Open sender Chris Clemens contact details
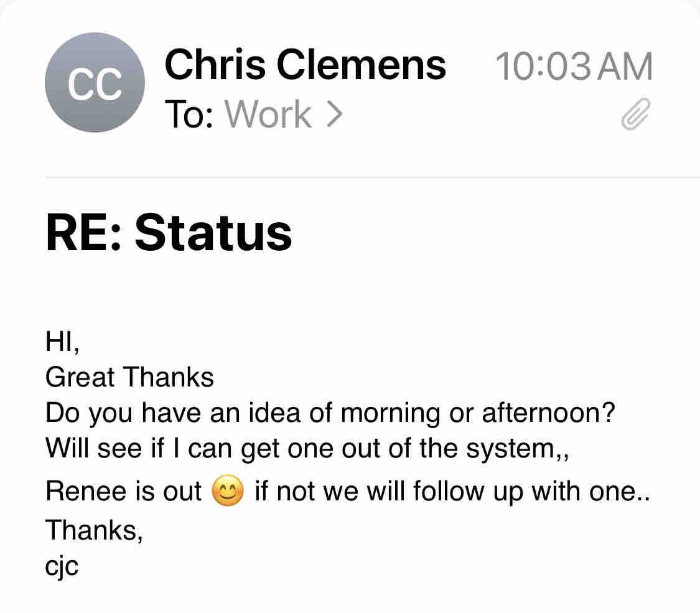This screenshot has height=613, width=700. (x=305, y=65)
